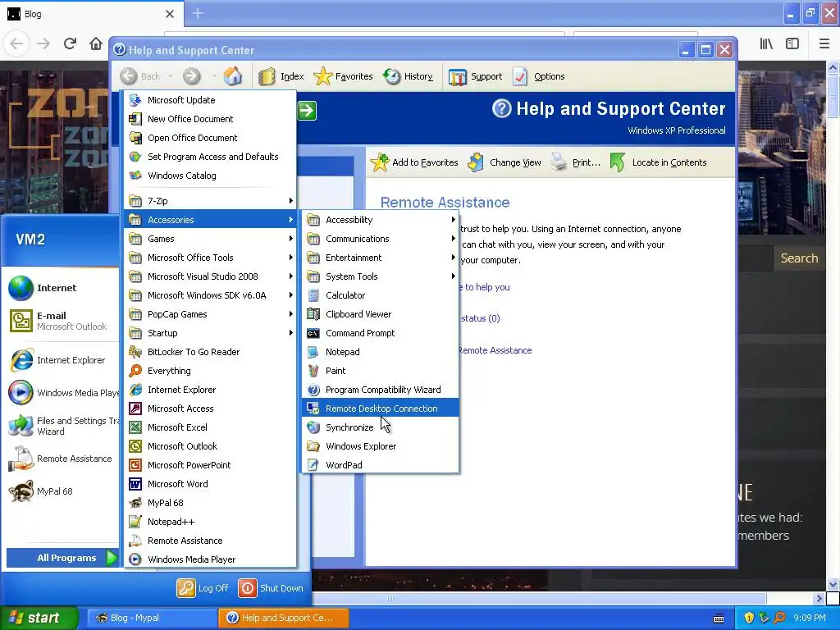
Task: Select New Office Document
Action: coord(211,119)
